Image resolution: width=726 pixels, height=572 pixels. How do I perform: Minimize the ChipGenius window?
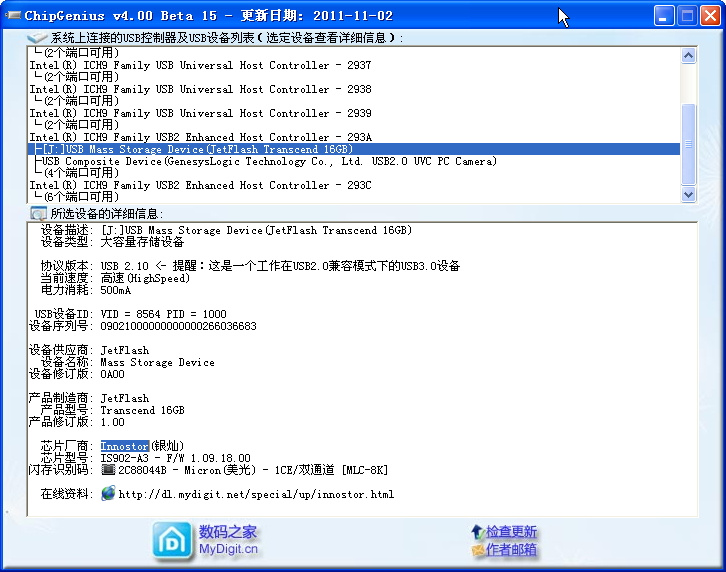pyautogui.click(x=664, y=16)
